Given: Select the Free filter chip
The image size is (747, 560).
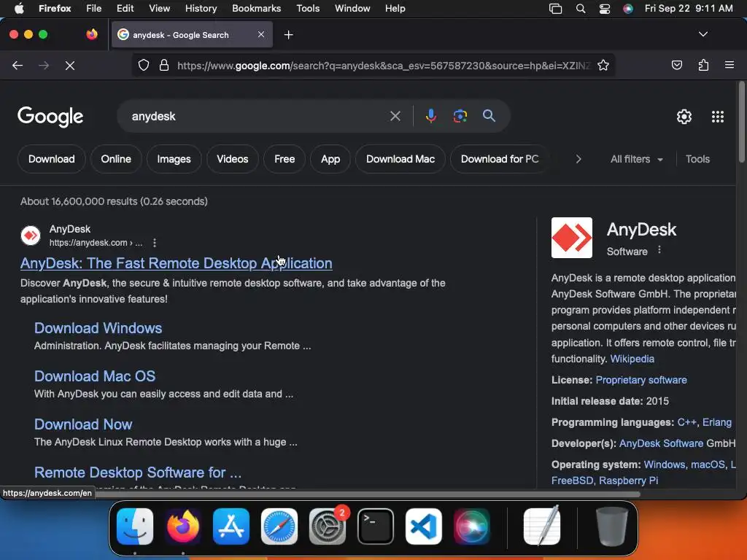Looking at the screenshot, I should [285, 159].
